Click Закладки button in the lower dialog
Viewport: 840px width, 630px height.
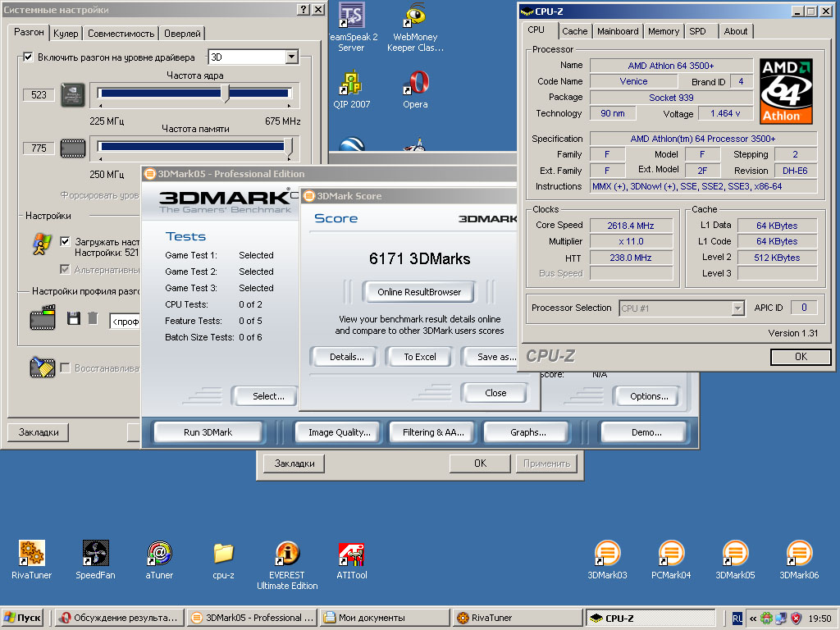coord(294,463)
